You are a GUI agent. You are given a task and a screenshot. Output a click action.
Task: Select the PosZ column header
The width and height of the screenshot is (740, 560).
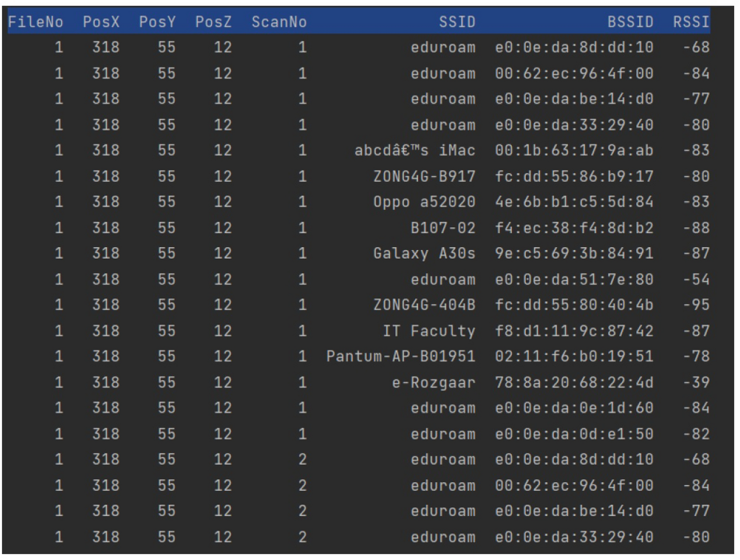coord(213,22)
